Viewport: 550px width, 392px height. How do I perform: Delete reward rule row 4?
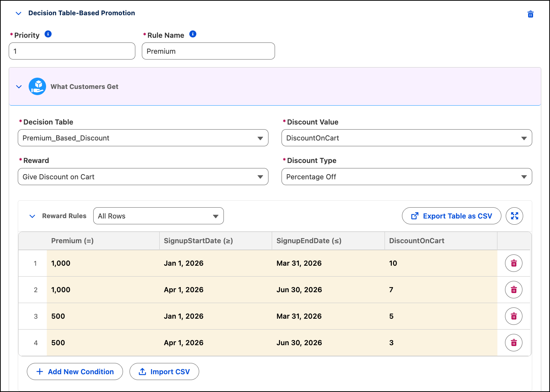click(514, 343)
